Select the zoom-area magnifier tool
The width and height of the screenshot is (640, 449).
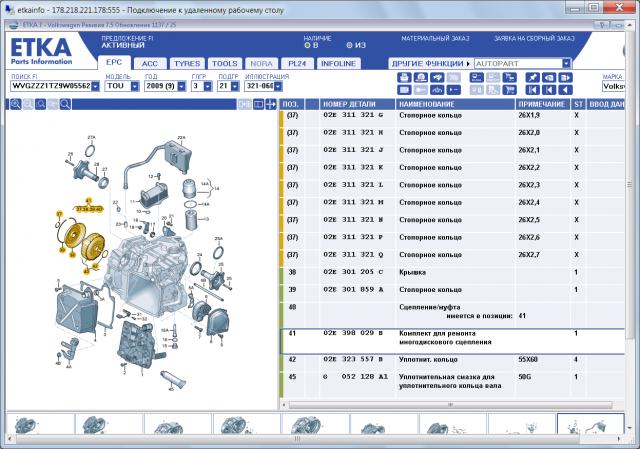[40, 104]
